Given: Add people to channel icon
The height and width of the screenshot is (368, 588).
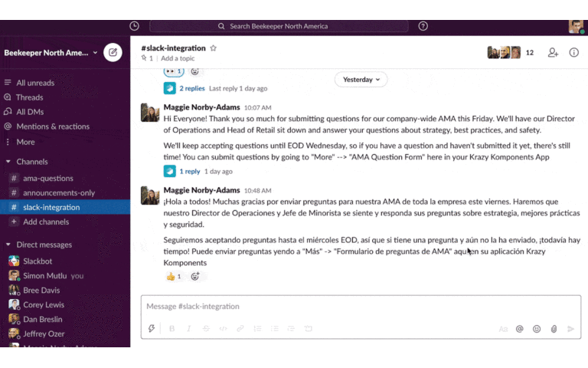Looking at the screenshot, I should (x=553, y=53).
